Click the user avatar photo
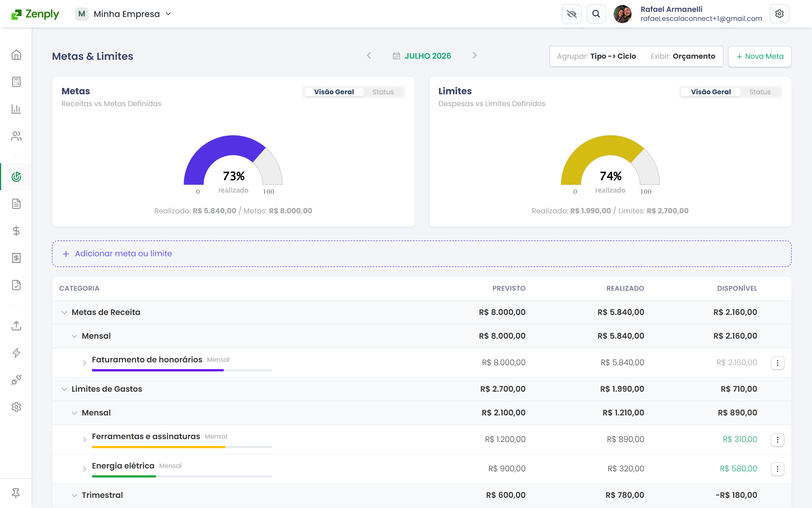 point(623,14)
